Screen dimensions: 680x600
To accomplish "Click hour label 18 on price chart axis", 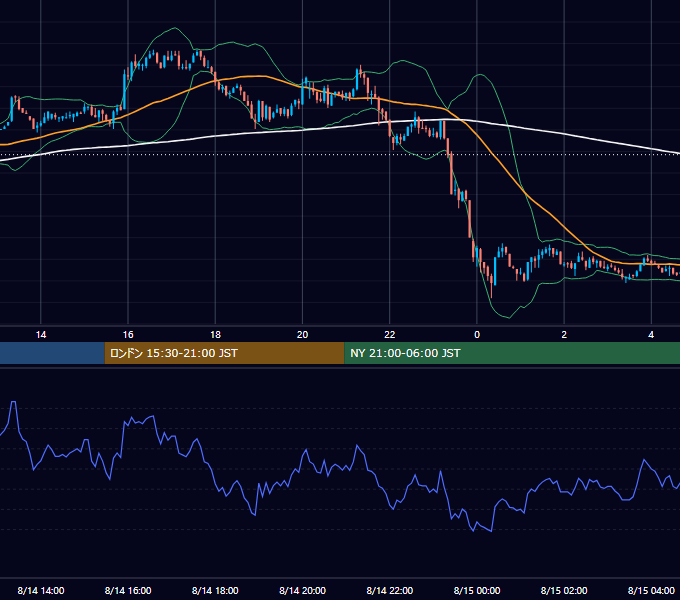I will pos(216,335).
